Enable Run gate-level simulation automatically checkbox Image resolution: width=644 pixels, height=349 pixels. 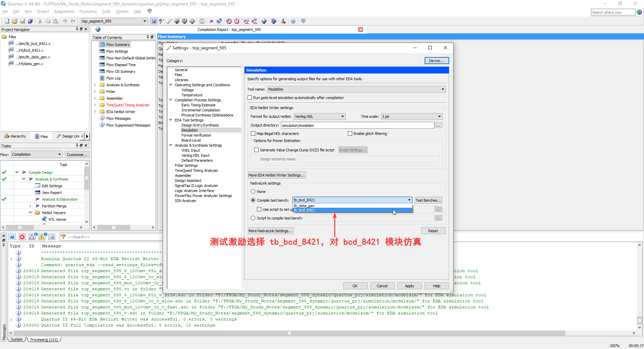[250, 98]
